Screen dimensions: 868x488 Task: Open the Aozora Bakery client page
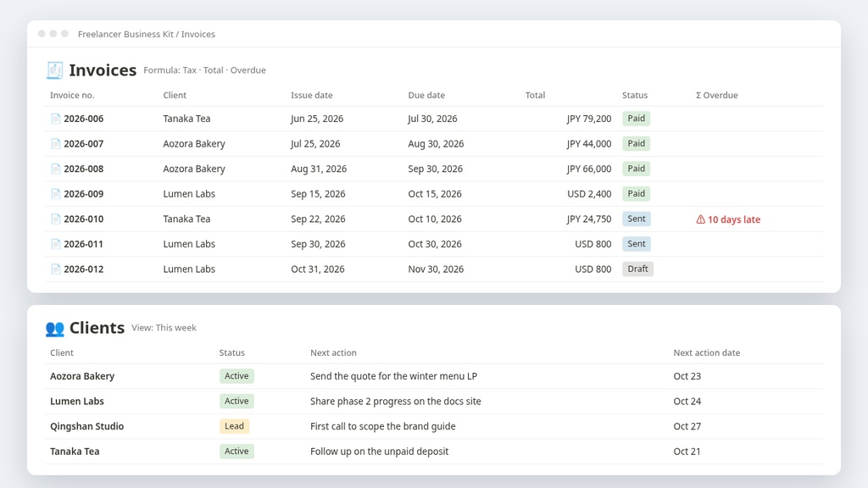coord(82,376)
